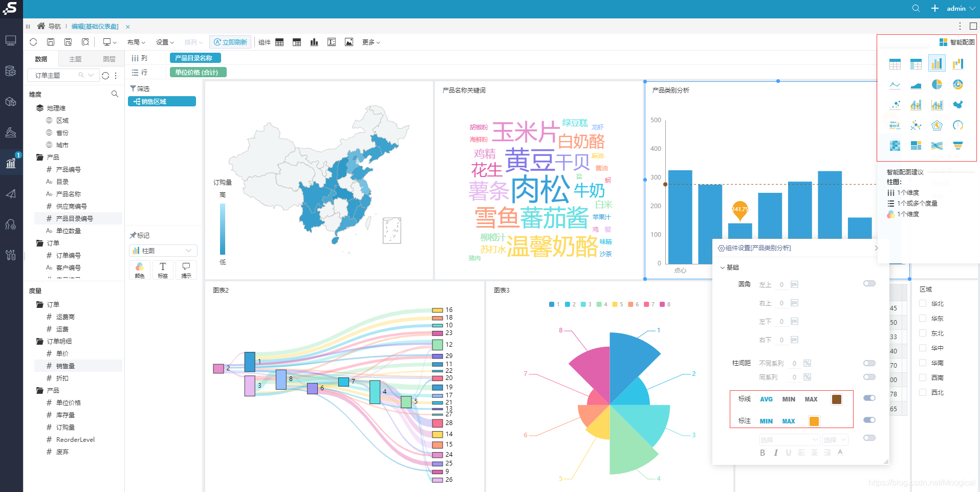Viewport: 980px width, 492px height.
Task: Open search in top blue header
Action: pyautogui.click(x=916, y=8)
